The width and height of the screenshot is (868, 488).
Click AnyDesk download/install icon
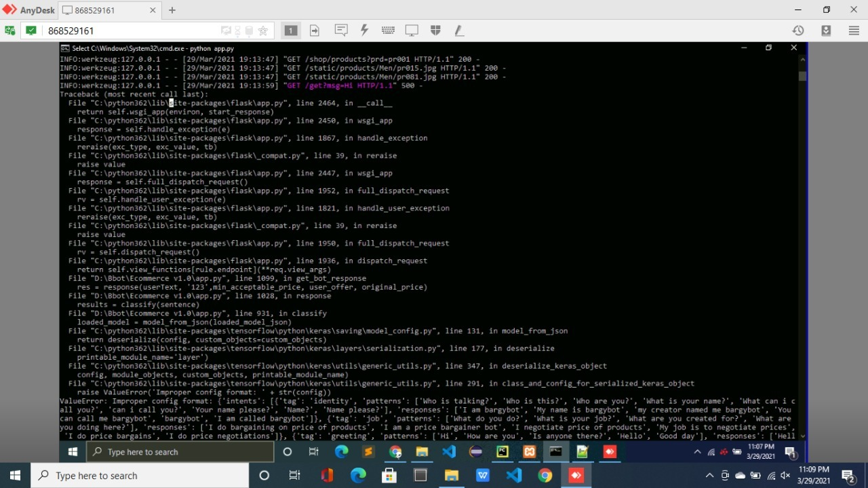click(x=826, y=31)
